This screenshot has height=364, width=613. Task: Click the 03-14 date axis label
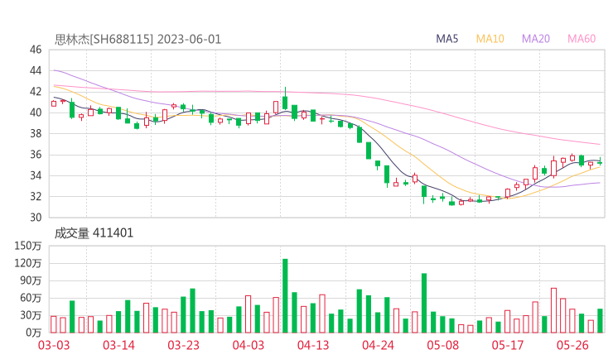[x=118, y=345]
